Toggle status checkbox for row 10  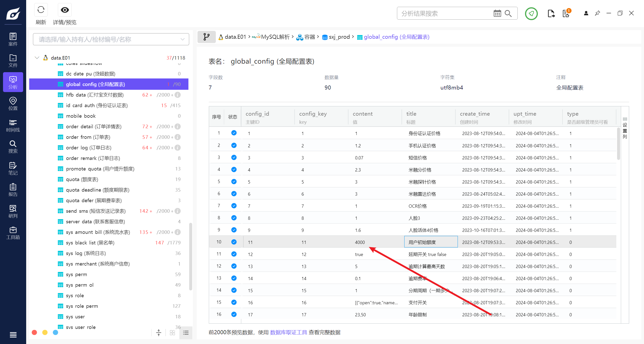click(x=234, y=242)
